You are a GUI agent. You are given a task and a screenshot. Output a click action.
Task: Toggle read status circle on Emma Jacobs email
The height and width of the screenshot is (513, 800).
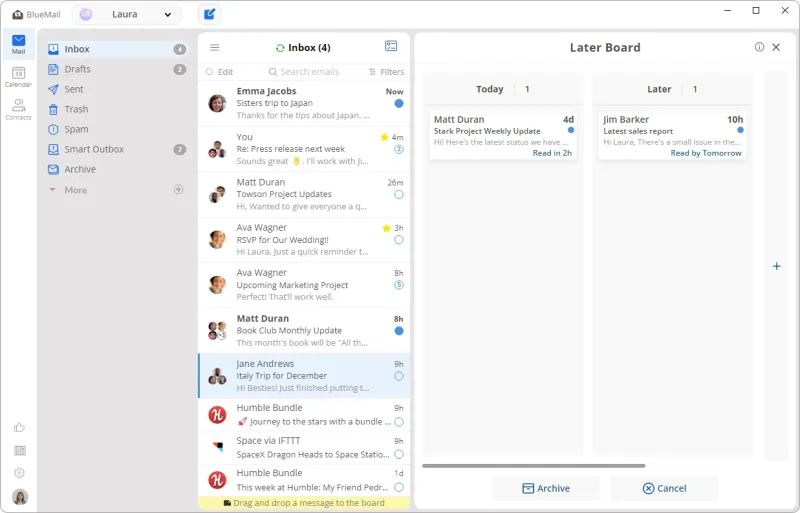[399, 104]
